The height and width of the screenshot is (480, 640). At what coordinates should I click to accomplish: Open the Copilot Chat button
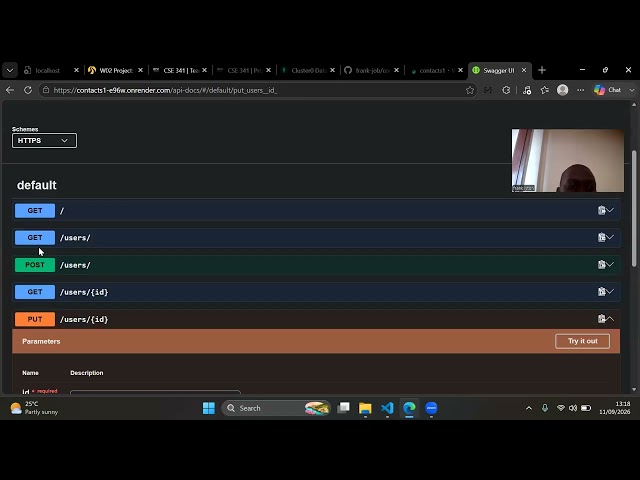608,90
